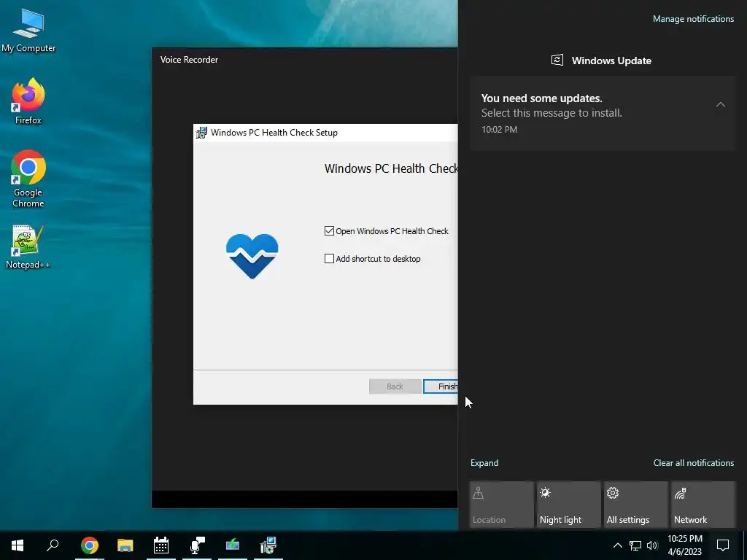Open taskbar Search
Screen dimensions: 747x560
pos(53,545)
